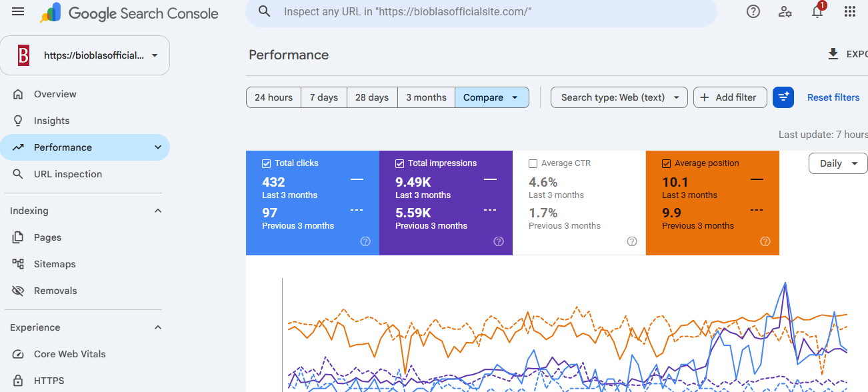This screenshot has width=868, height=392.
Task: Click the Add filter button
Action: tap(731, 97)
